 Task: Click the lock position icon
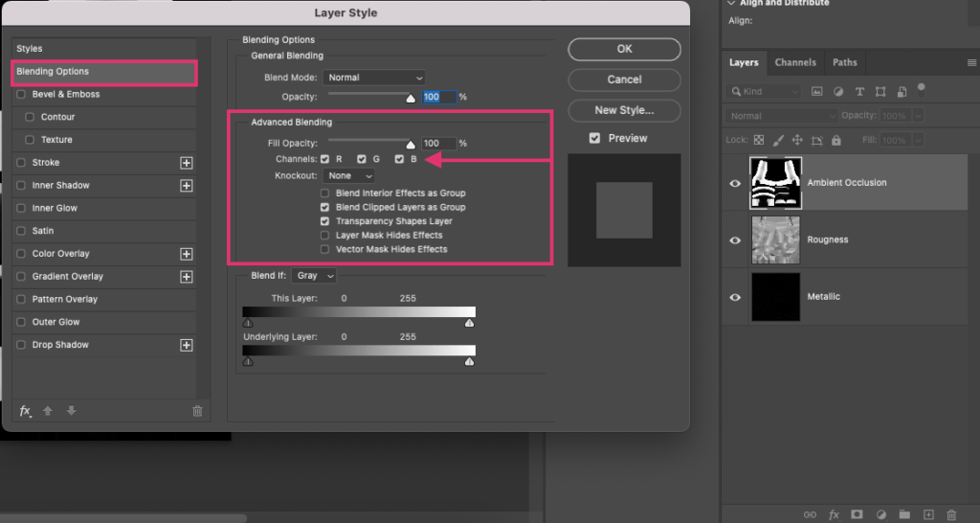[x=797, y=140]
